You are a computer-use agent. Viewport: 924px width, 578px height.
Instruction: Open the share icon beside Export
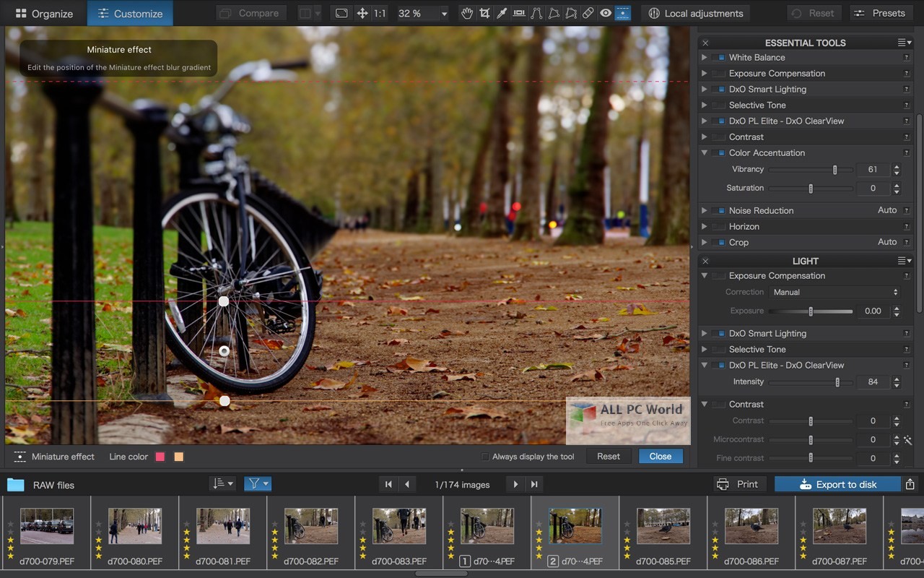pos(910,484)
